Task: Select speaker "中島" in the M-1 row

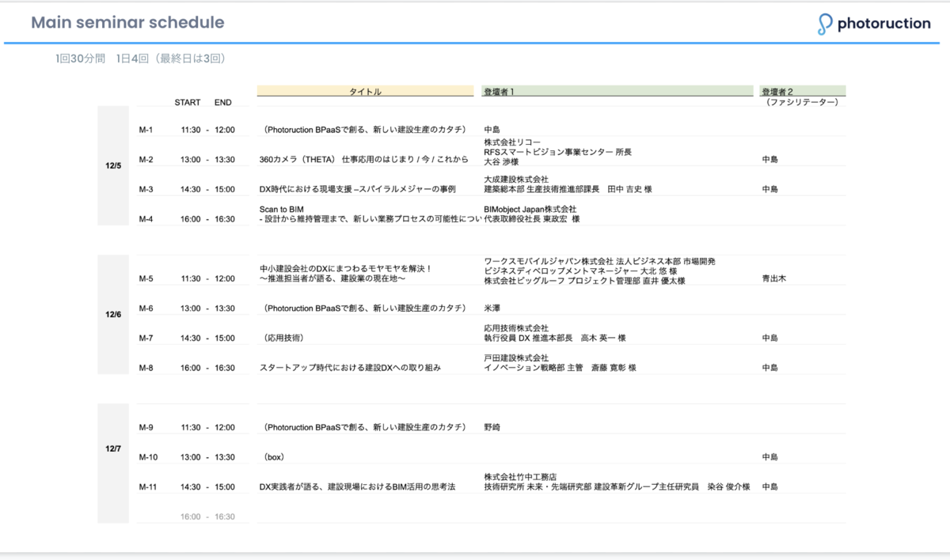Action: pyautogui.click(x=492, y=130)
